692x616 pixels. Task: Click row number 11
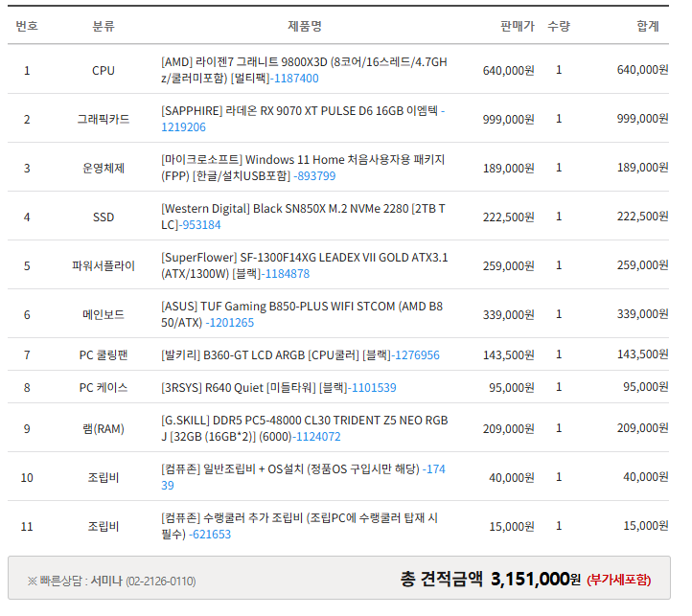[x=27, y=526]
